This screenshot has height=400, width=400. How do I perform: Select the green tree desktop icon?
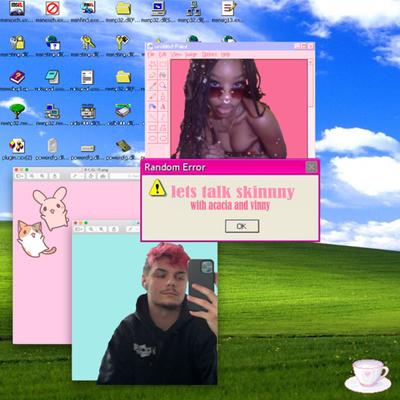pos(17,112)
